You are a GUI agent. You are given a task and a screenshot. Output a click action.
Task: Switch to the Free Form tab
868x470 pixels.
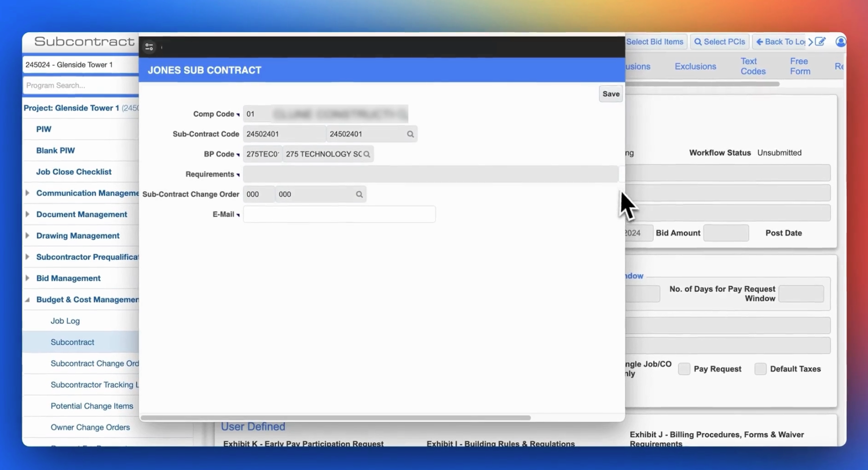(x=800, y=66)
